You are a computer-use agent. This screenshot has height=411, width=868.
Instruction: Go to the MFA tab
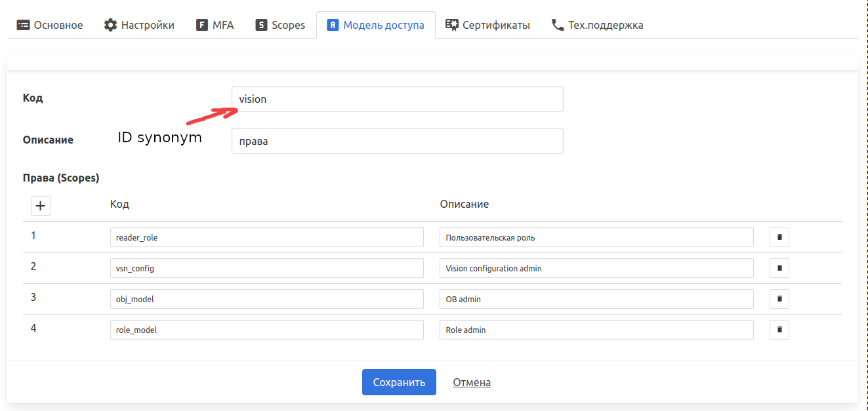coord(215,25)
